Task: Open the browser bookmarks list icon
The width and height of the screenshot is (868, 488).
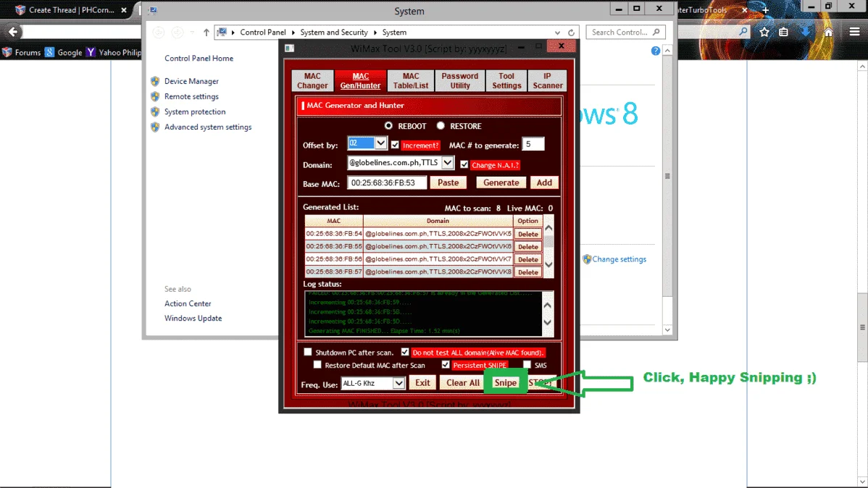Action: click(783, 32)
